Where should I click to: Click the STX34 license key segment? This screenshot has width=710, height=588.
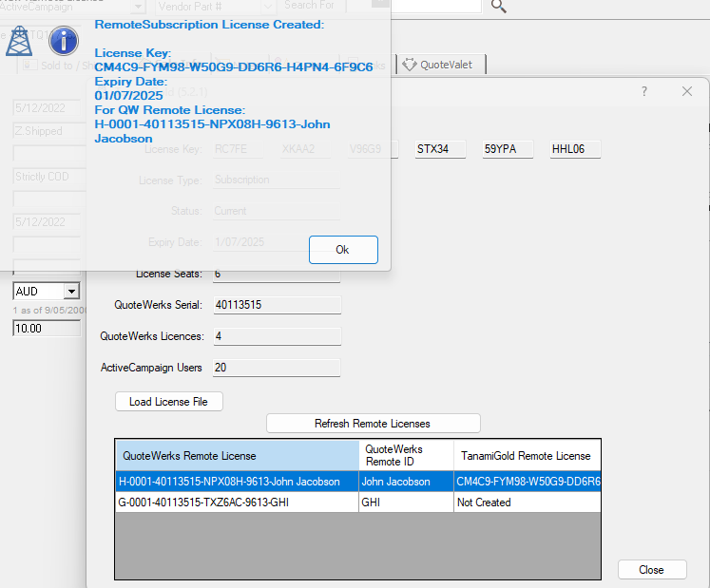click(440, 149)
